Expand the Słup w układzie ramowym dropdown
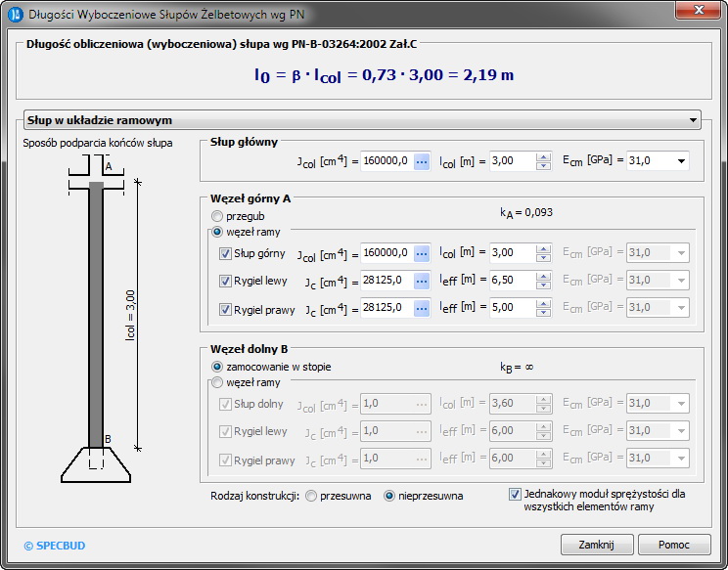Image resolution: width=728 pixels, height=570 pixels. tap(693, 120)
